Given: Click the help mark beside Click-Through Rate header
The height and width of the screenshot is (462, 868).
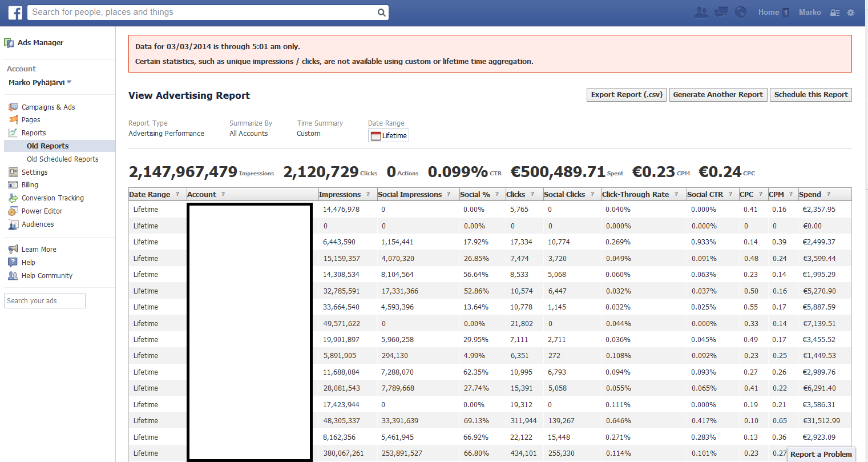Looking at the screenshot, I should point(676,194).
